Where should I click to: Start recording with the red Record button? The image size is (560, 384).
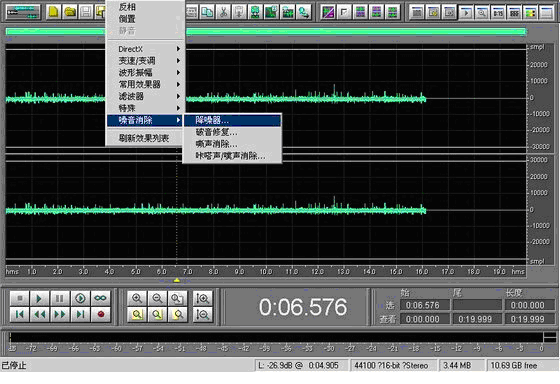pos(100,314)
